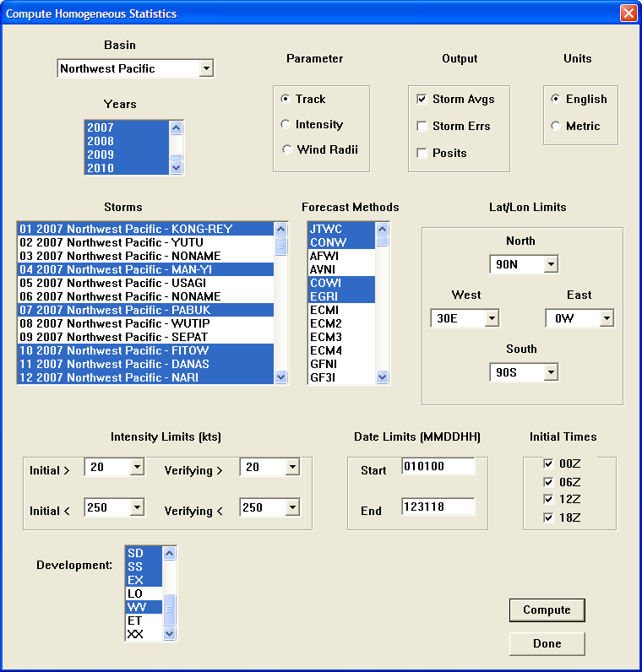The width and height of the screenshot is (642, 672).
Task: Select year 2010 in Years list
Action: click(x=127, y=168)
